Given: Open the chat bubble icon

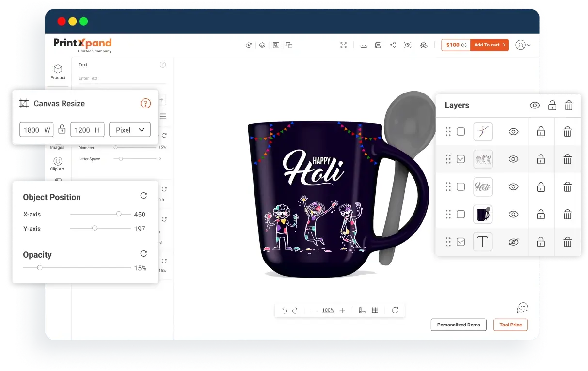Looking at the screenshot, I should [523, 308].
